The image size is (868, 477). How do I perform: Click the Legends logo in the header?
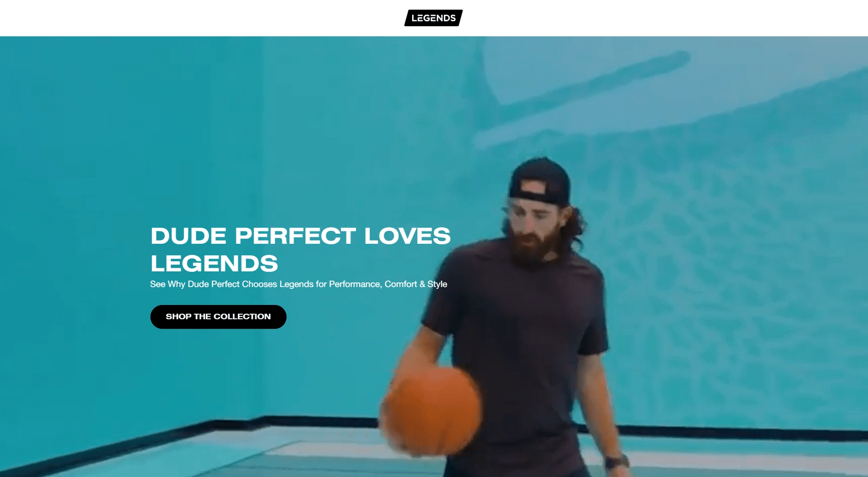433,18
